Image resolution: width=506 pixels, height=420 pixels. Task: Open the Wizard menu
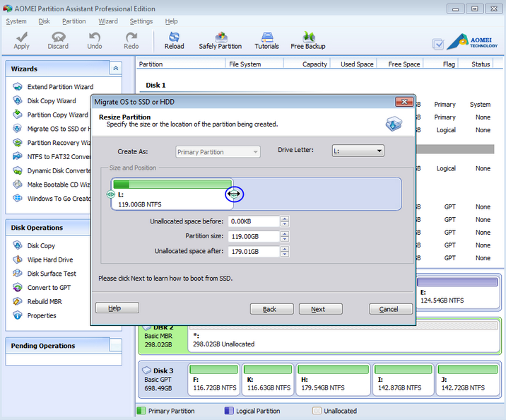pos(108,21)
